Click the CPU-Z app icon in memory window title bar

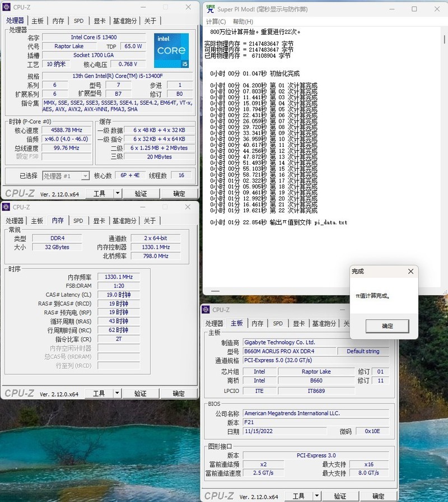pyautogui.click(x=6, y=207)
